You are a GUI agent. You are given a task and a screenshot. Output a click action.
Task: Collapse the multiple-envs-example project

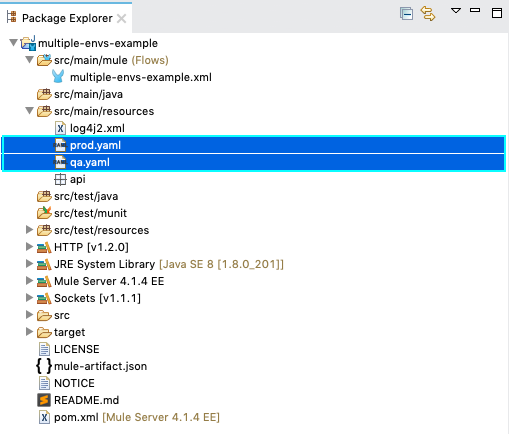click(x=13, y=43)
